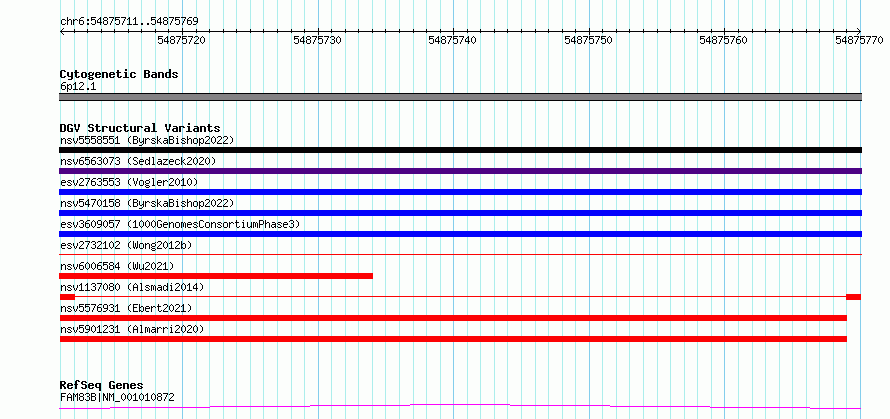Open variant label nsv5470158 (ByrskaBishop2022)
890x419 pixels.
point(146,203)
